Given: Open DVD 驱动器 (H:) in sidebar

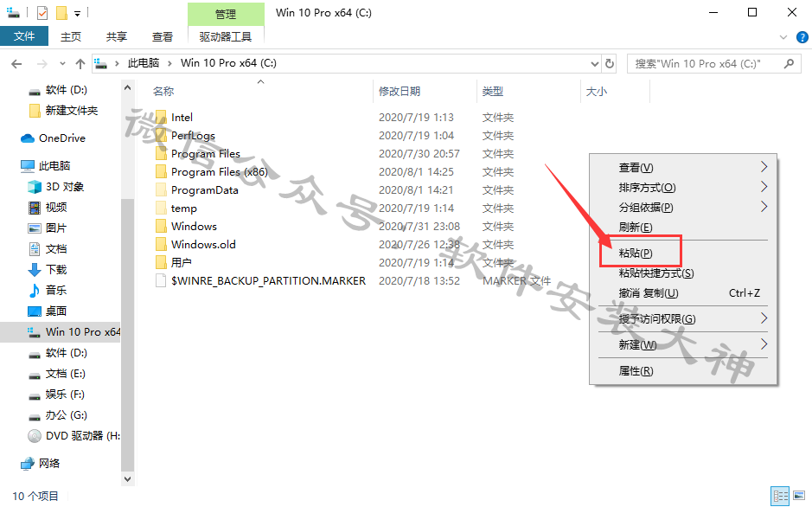Looking at the screenshot, I should tap(83, 435).
